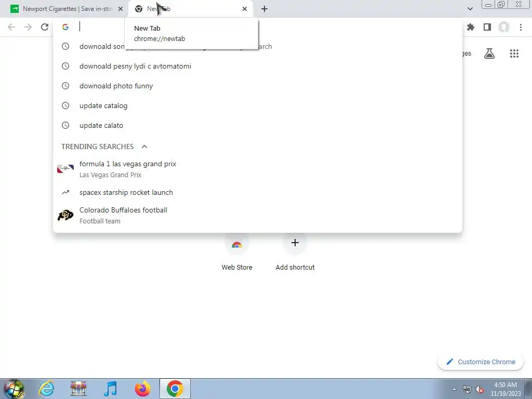532x399 pixels.
Task: Open a new tab with plus button
Action: 264,9
